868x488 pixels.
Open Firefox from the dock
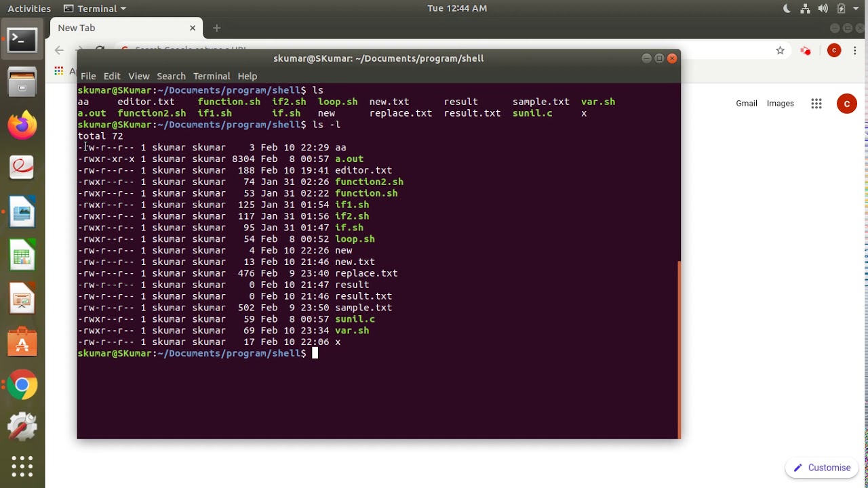[22, 125]
